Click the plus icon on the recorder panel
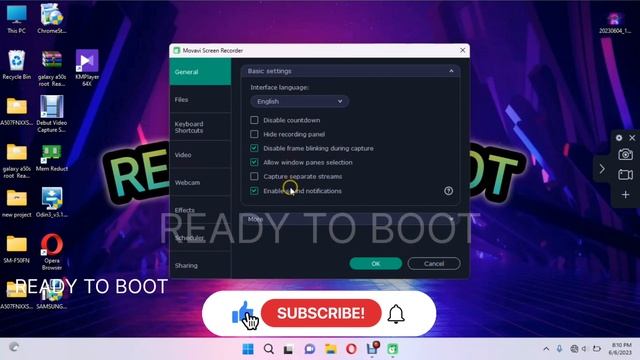This screenshot has height=360, width=640. (x=625, y=195)
